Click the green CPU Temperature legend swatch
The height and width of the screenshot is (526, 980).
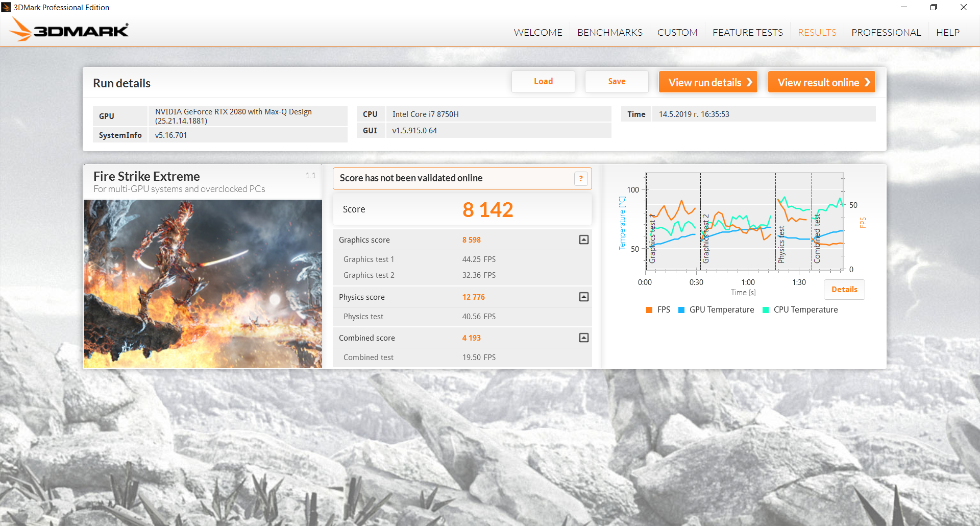(x=766, y=310)
